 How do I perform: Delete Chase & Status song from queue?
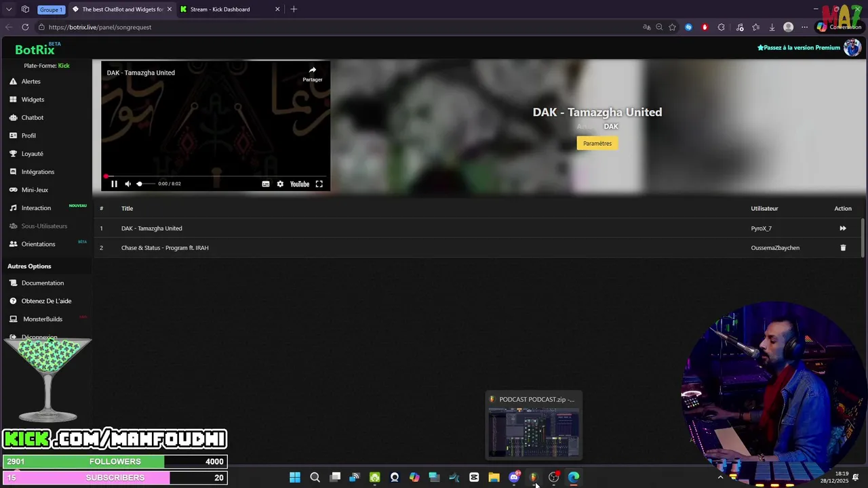(x=843, y=248)
